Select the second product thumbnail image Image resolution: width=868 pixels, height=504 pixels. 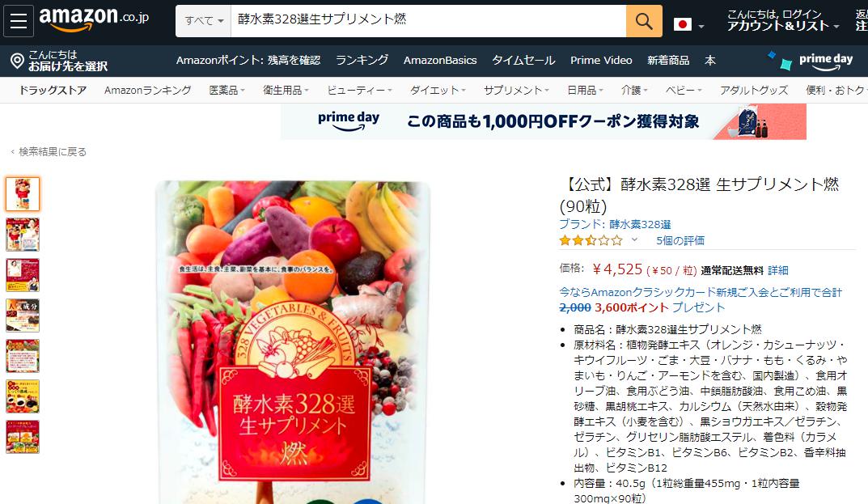[x=23, y=235]
